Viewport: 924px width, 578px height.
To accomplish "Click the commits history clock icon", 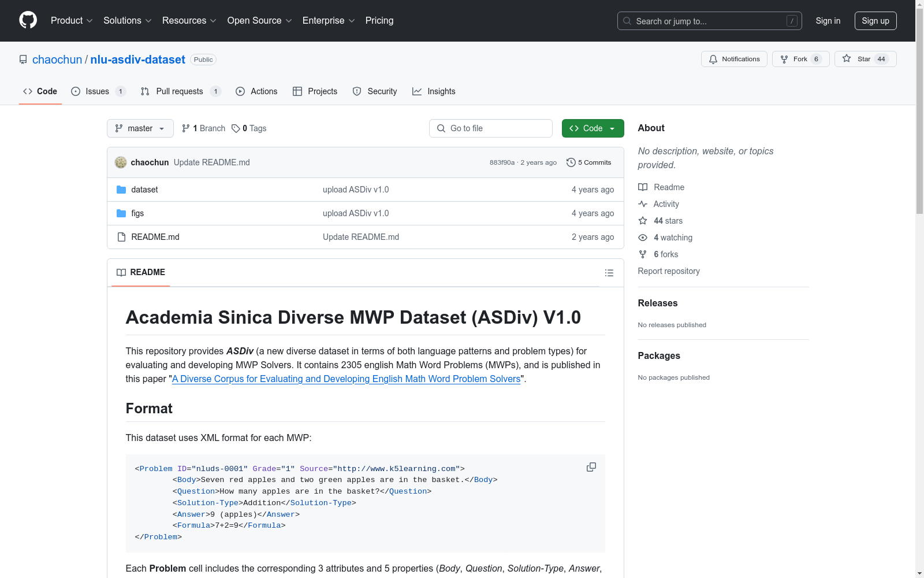I will (x=571, y=162).
